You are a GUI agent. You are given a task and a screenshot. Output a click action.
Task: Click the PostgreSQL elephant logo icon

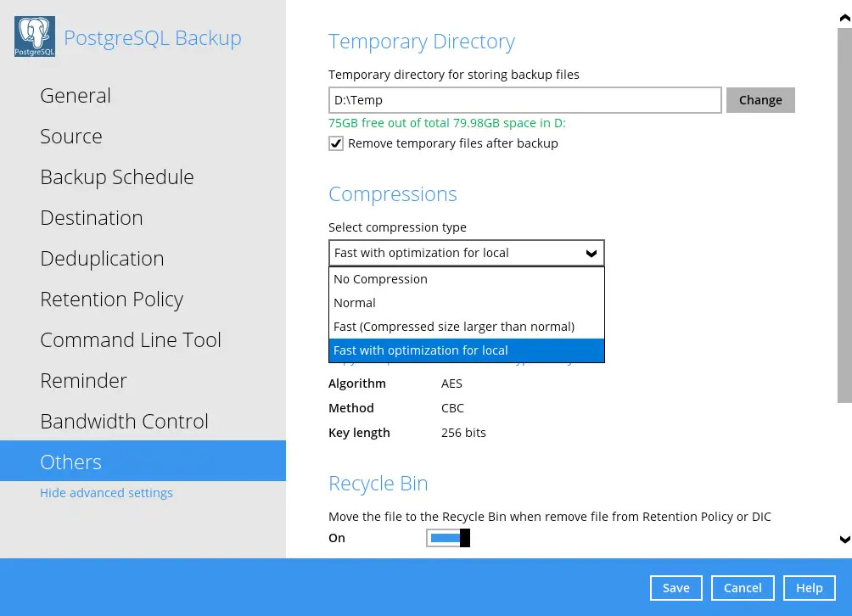pos(35,36)
